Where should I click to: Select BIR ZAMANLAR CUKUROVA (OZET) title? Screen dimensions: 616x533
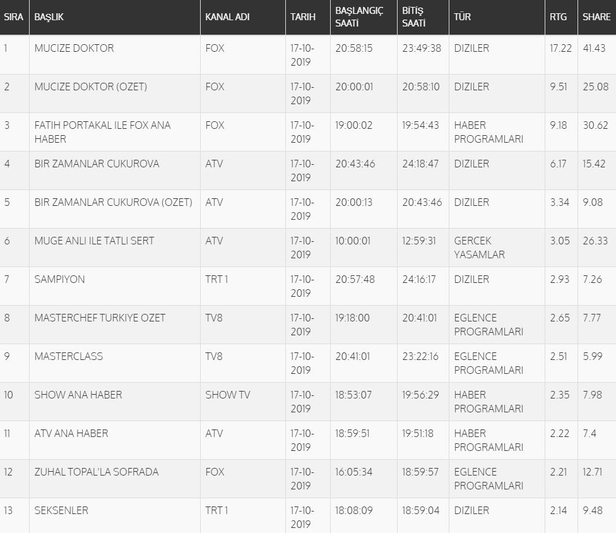coord(113,202)
